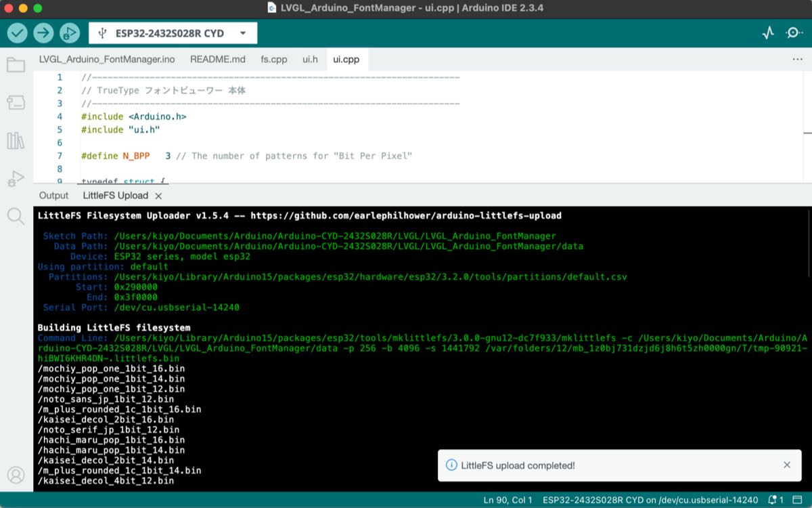812x508 pixels.
Task: Click the arduino-littlefs-upload GitHub URL
Action: click(x=406, y=216)
